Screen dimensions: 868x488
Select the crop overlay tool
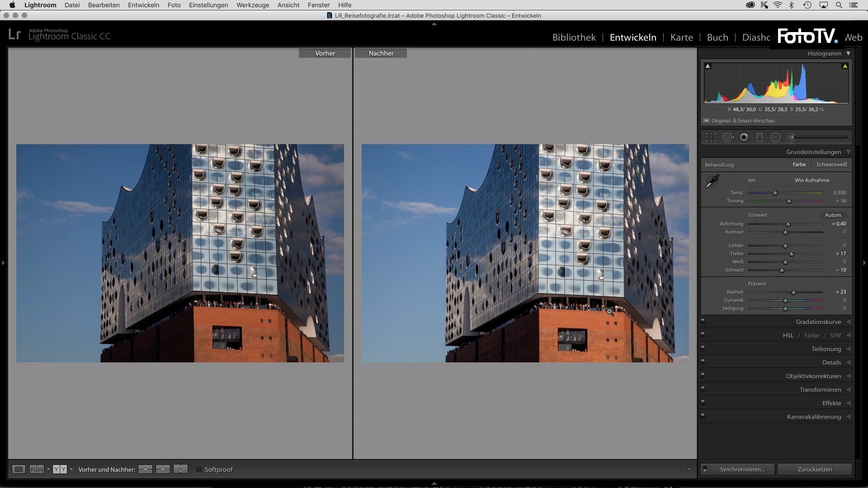click(x=711, y=137)
